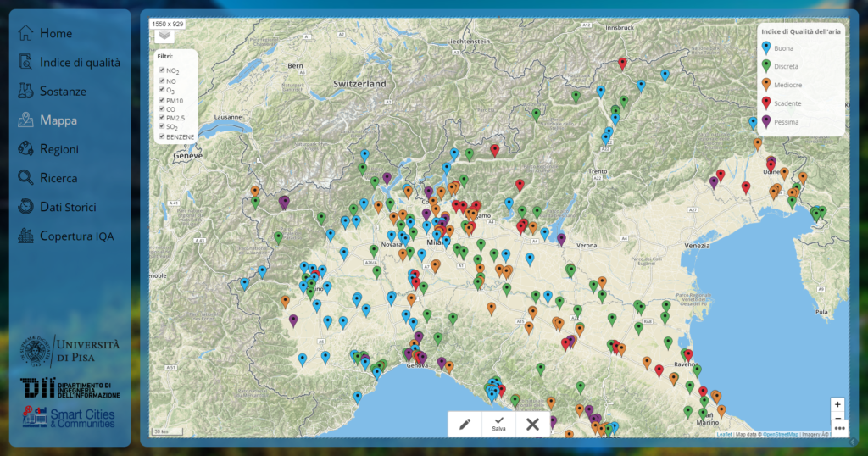
Task: Toggle the PM10 filter checkbox
Action: [162, 99]
